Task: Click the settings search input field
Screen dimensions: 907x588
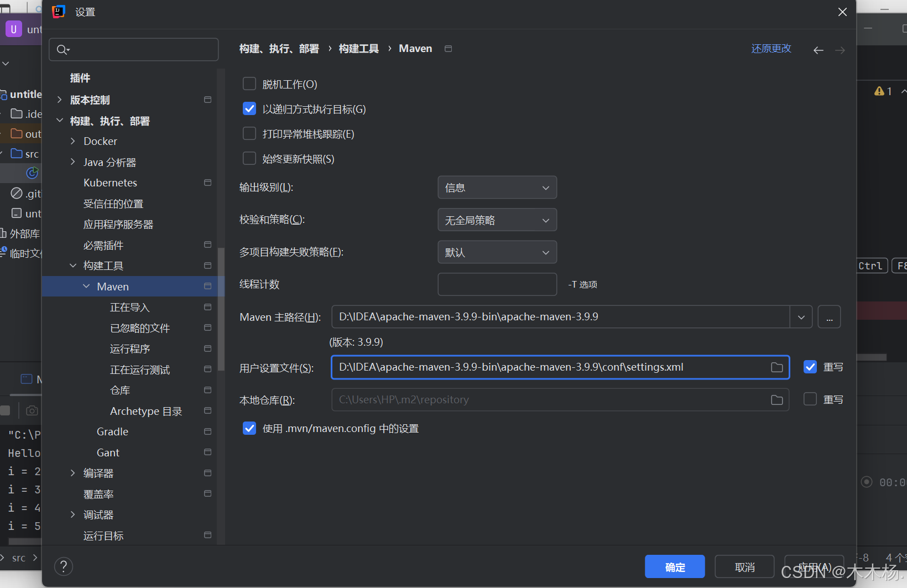Action: pyautogui.click(x=134, y=50)
